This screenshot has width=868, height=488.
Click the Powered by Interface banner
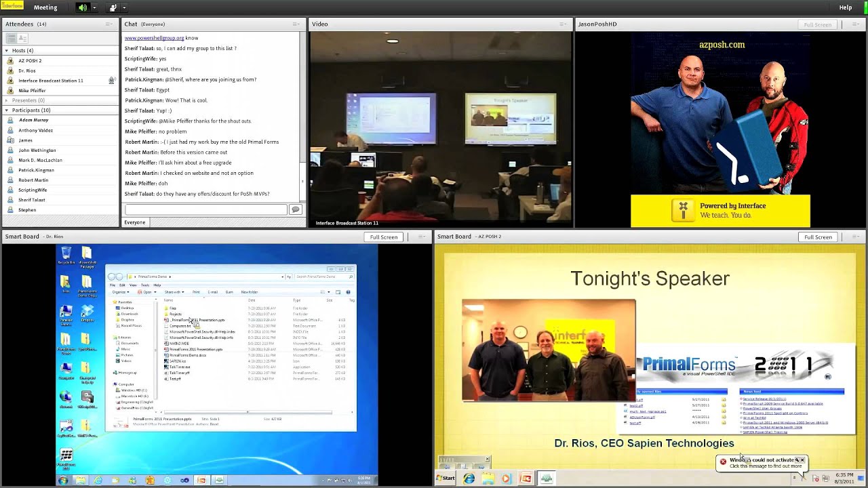click(x=720, y=211)
